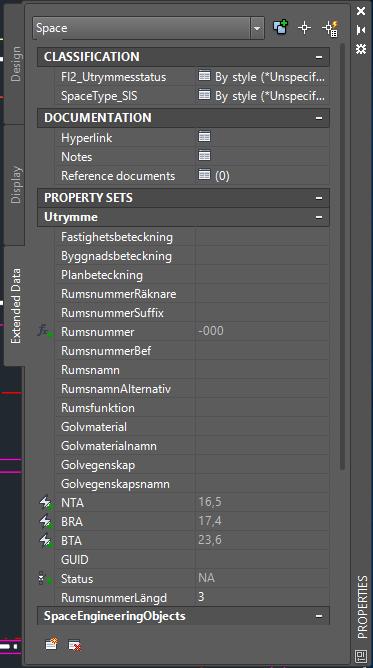Image resolution: width=373 pixels, height=668 pixels.
Task: Click the Rumsnamn value field
Action: click(262, 370)
